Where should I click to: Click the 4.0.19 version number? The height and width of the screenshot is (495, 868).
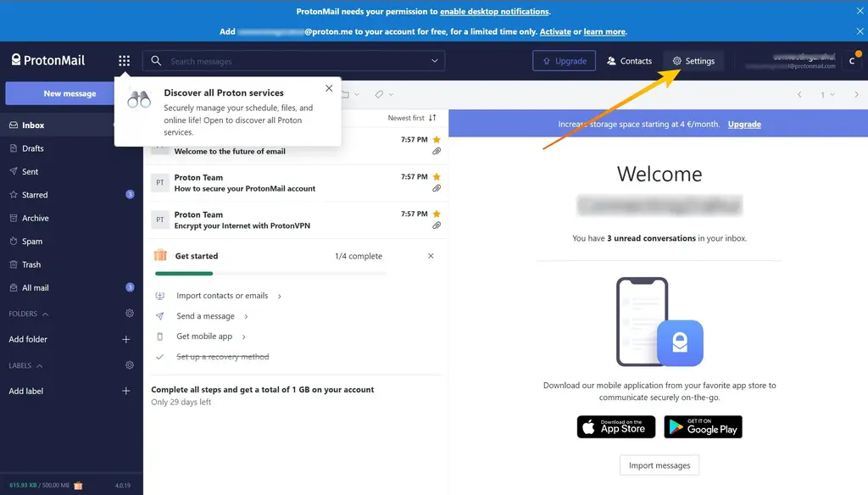pos(123,486)
